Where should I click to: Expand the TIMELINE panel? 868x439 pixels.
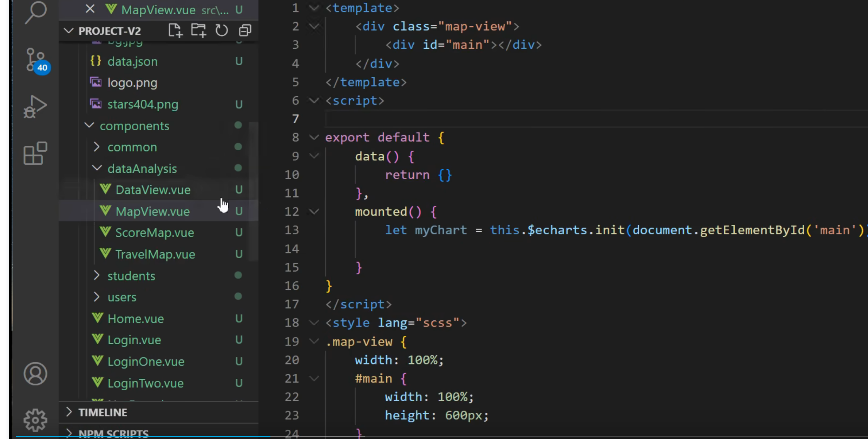102,412
